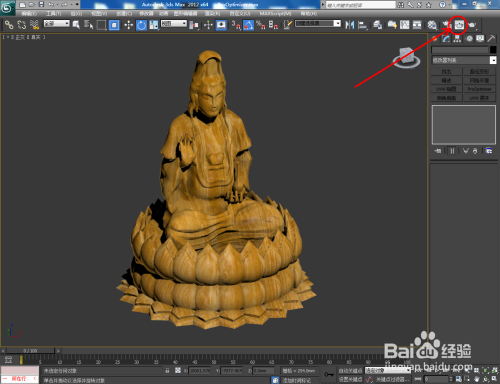The height and width of the screenshot is (384, 500).
Task: Open the Rendered Frame Window icon
Action: click(459, 25)
